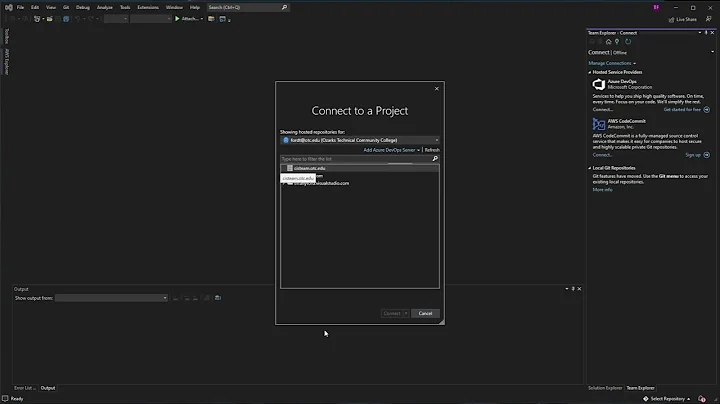Click the Team Explorer Home icon
Viewport: 720px width, 404px height.
608,42
